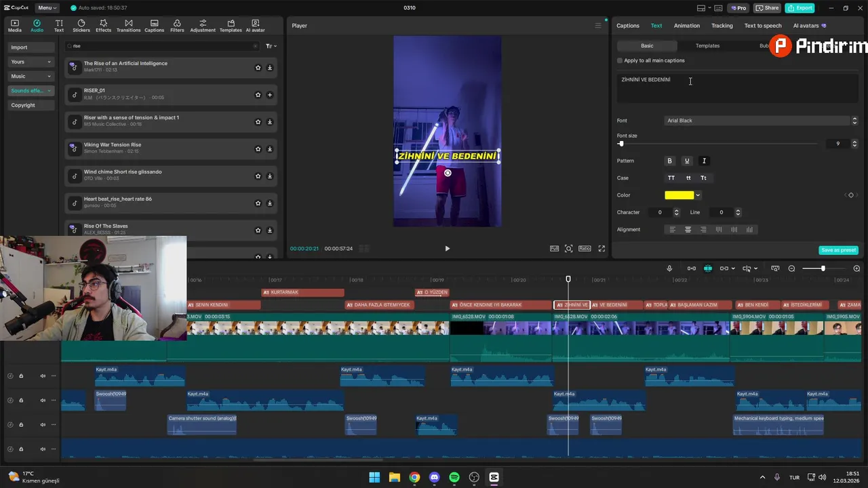The width and height of the screenshot is (868, 488).
Task: Open the player menu icon
Action: point(597,26)
